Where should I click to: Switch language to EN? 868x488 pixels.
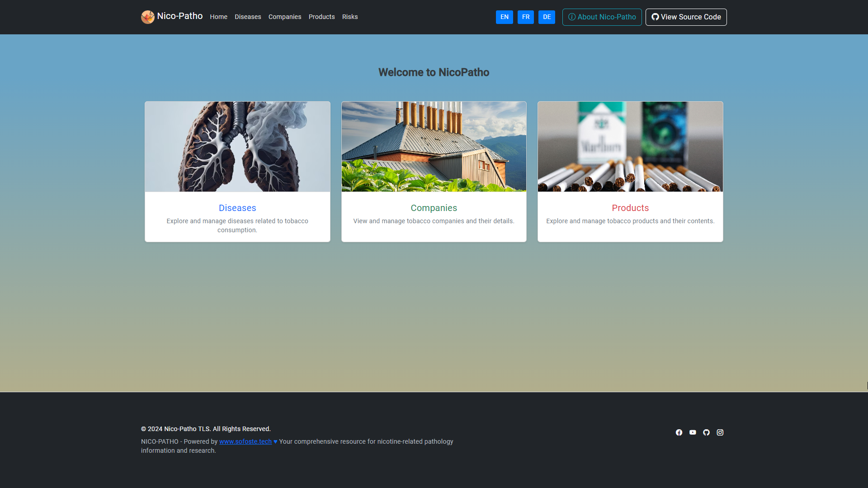pos(504,17)
